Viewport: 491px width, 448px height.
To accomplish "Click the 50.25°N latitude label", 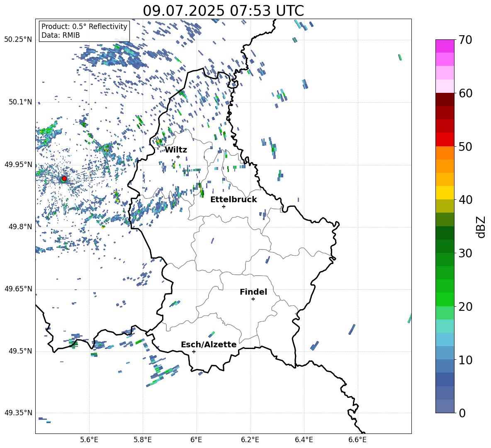I will point(18,40).
